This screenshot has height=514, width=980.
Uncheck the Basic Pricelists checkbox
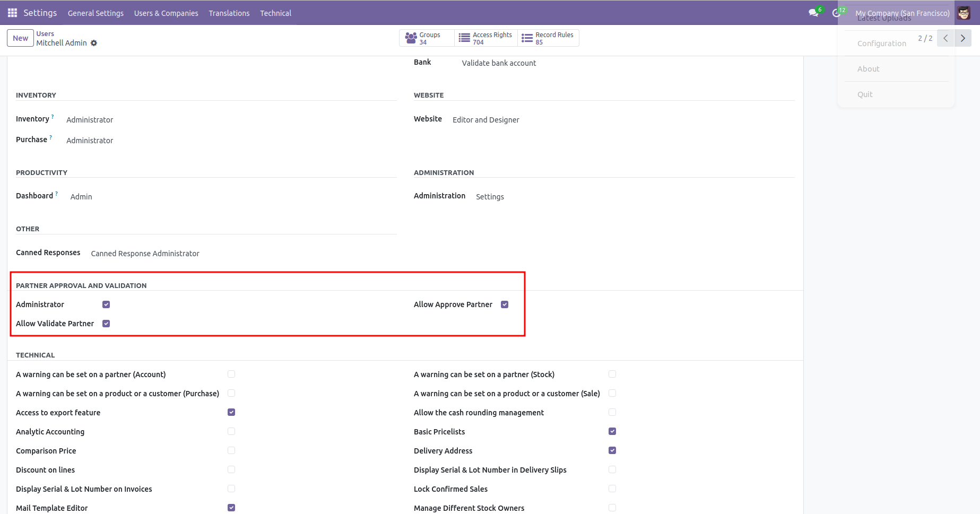(x=612, y=431)
